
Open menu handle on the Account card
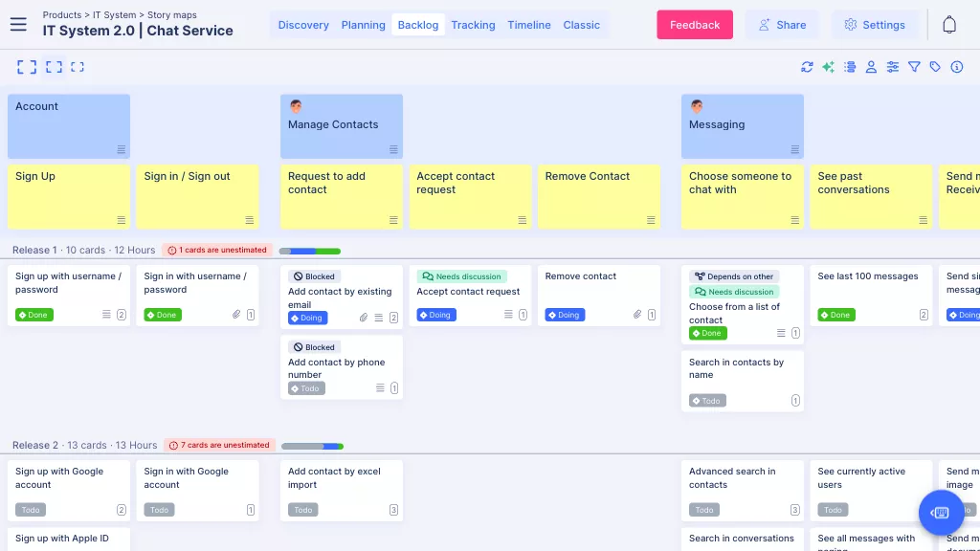(122, 149)
